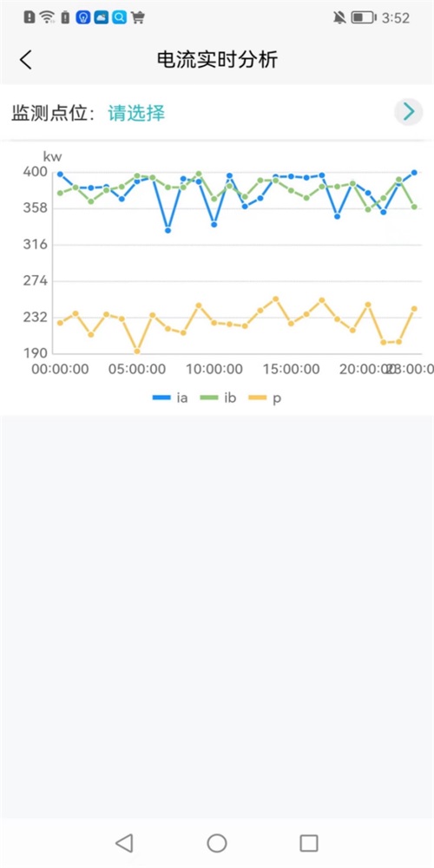
Task: Tap the battery icon in status bar
Action: tap(363, 17)
